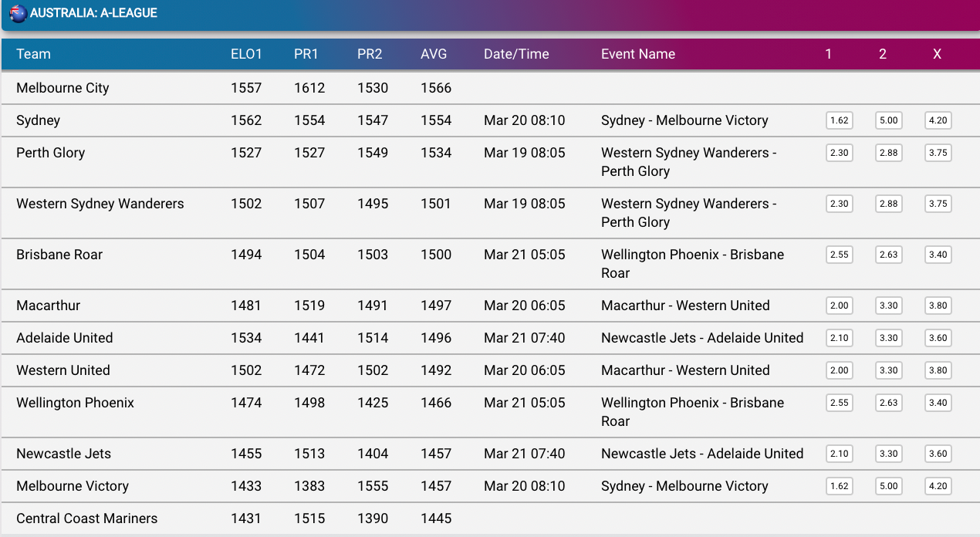Select 3.60 draw odds in Newcastle Jets row
Viewport: 980px width, 537px height.
[x=938, y=454]
